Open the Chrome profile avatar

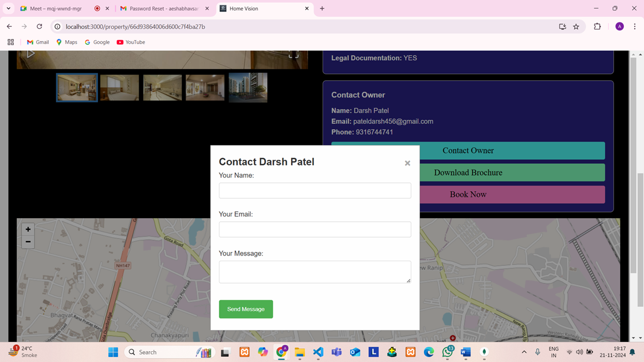[x=619, y=26]
